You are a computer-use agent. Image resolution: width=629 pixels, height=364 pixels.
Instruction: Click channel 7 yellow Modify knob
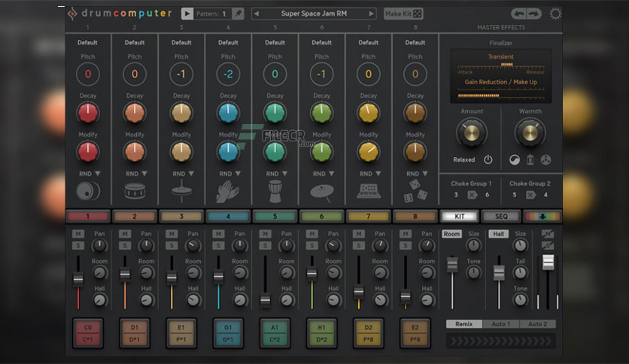coord(368,152)
